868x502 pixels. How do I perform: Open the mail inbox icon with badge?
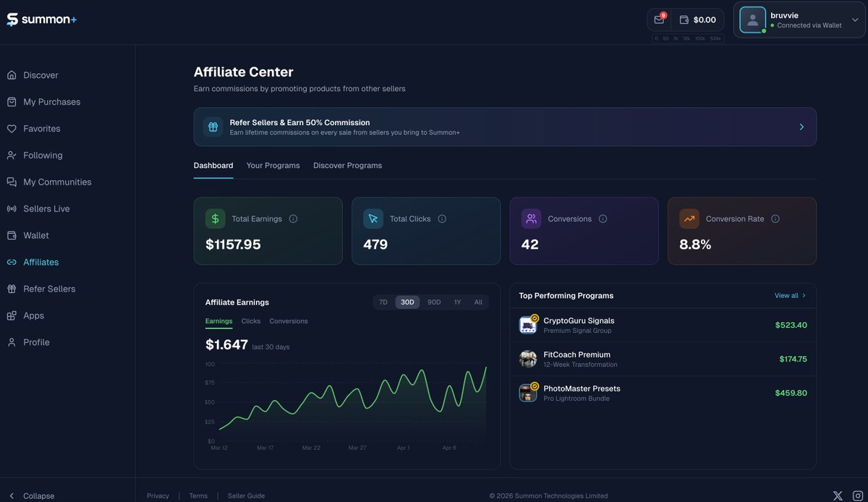(x=659, y=20)
